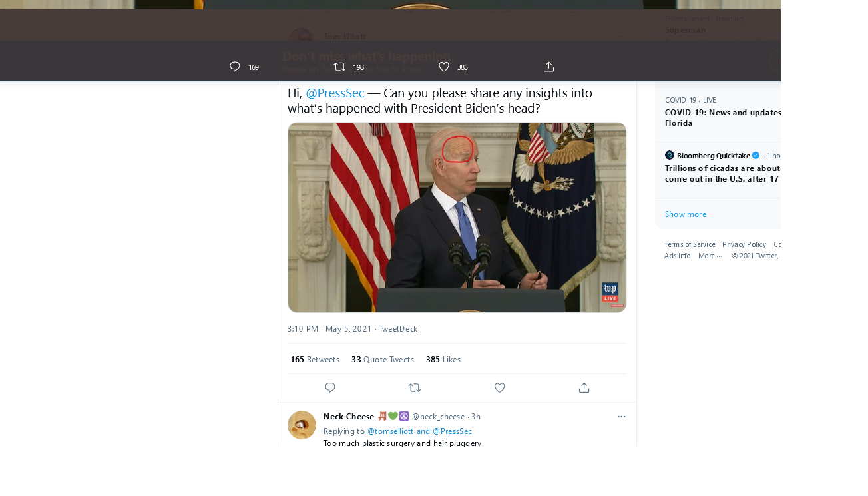This screenshot has width=868, height=496.
Task: Open Privacy Policy link
Action: [x=744, y=245]
